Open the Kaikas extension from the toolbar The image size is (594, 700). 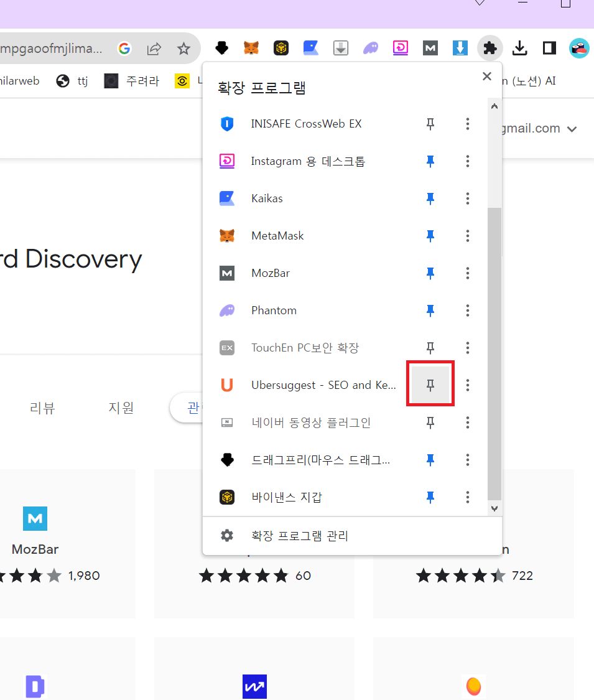point(310,48)
